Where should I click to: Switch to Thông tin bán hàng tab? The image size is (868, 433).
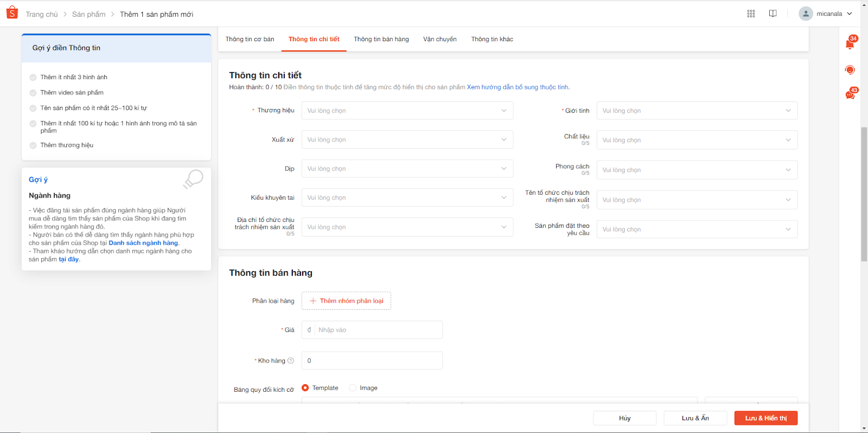click(x=381, y=39)
